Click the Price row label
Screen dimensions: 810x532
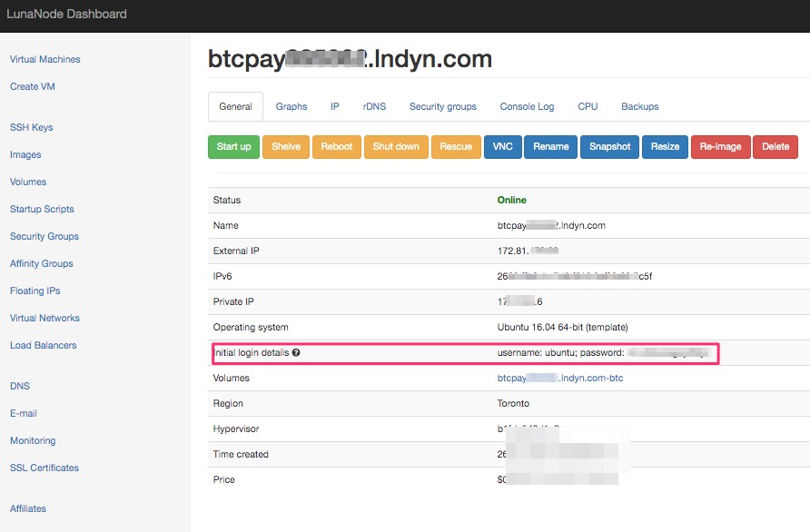pyautogui.click(x=223, y=480)
